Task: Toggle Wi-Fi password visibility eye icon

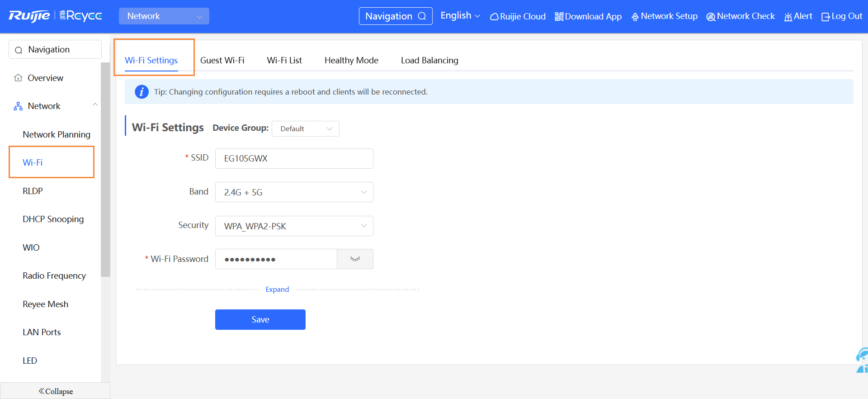Action: 355,259
